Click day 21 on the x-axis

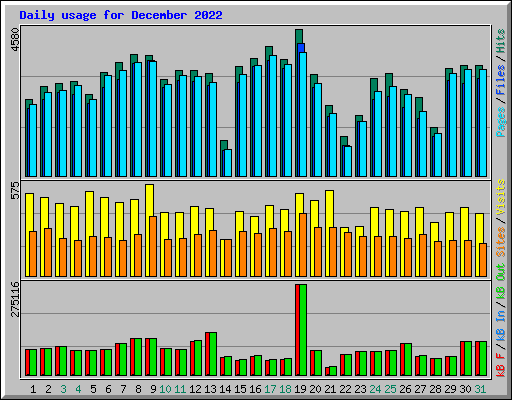(x=330, y=389)
